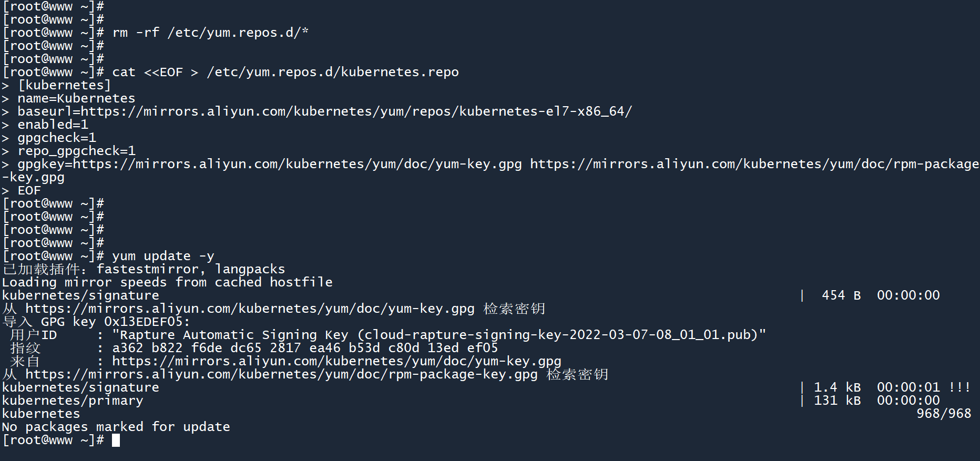Click the [kubernetes] section header line
The image size is (980, 461).
pyautogui.click(x=64, y=85)
